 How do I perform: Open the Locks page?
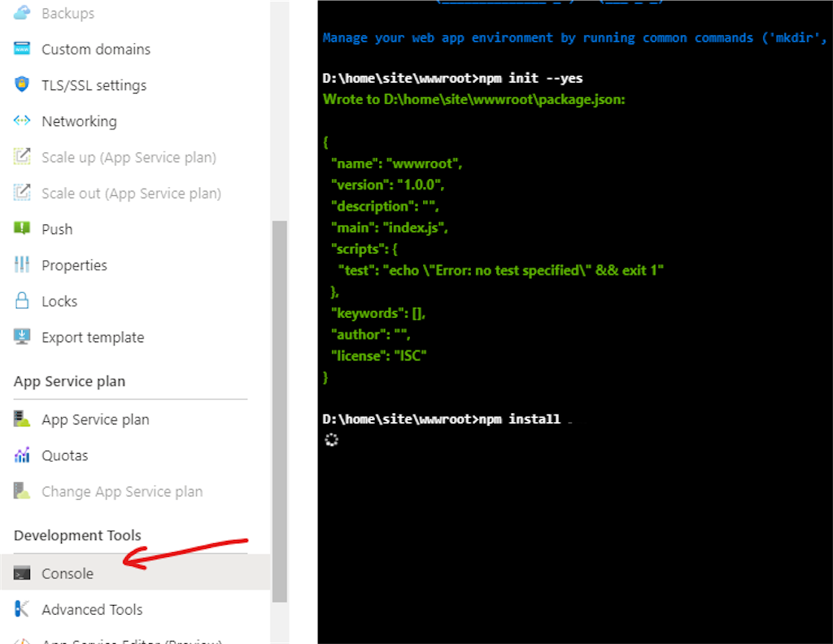59,302
